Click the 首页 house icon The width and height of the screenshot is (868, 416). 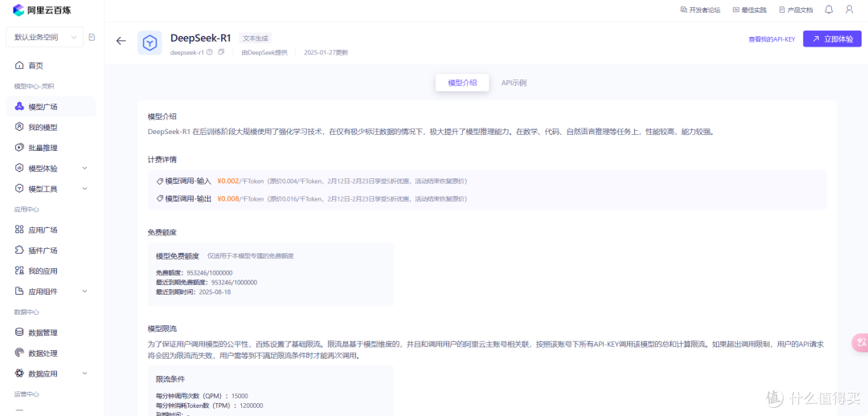pyautogui.click(x=19, y=65)
